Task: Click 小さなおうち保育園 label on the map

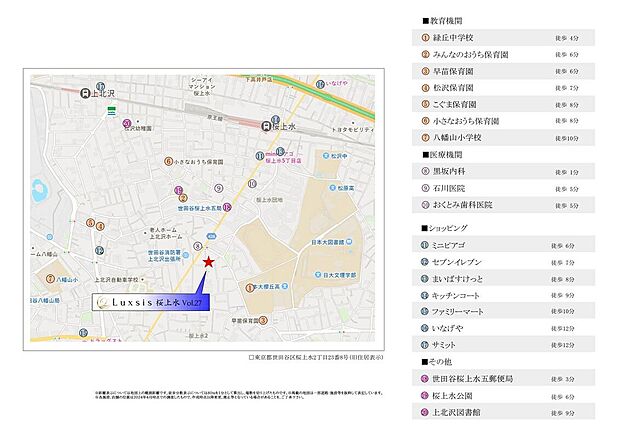Action: (203, 161)
